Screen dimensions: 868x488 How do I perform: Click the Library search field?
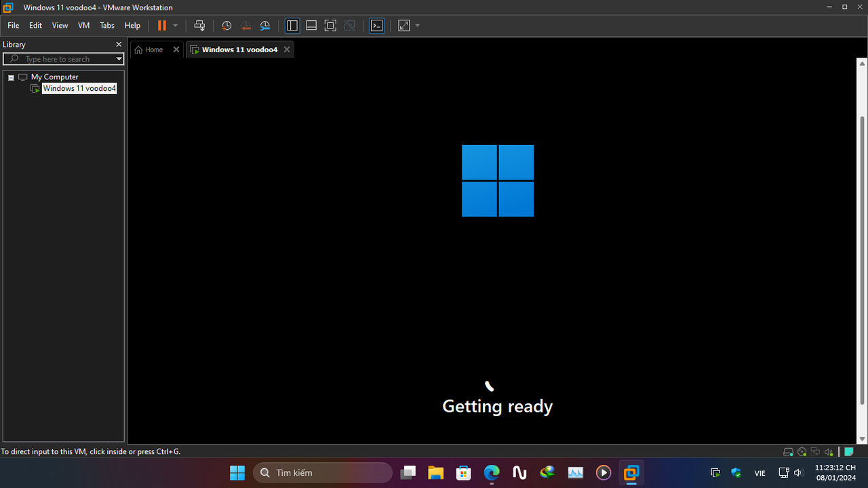[61, 59]
